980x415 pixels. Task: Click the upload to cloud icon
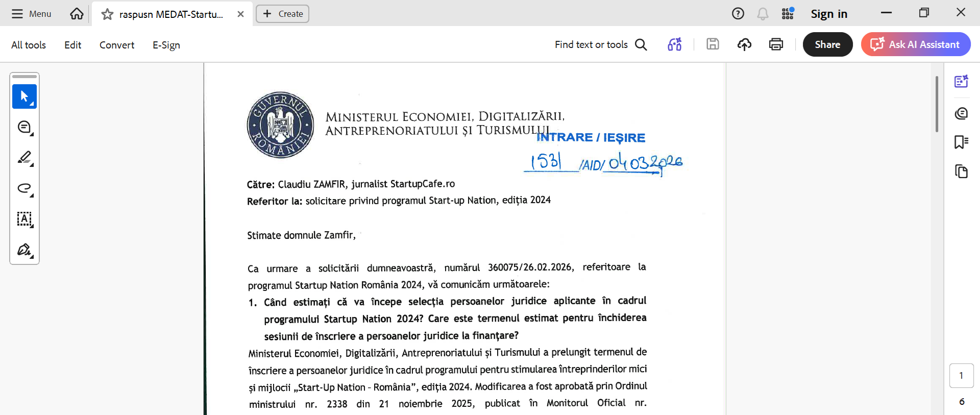click(744, 44)
